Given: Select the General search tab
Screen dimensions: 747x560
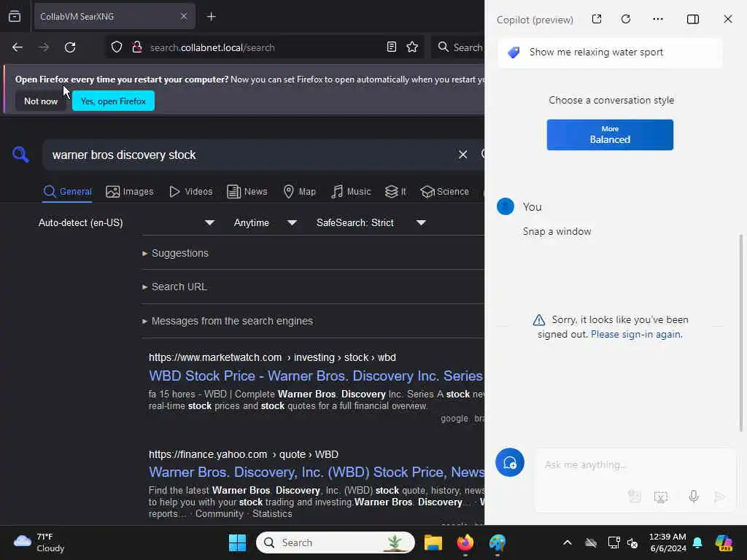Looking at the screenshot, I should (67, 192).
